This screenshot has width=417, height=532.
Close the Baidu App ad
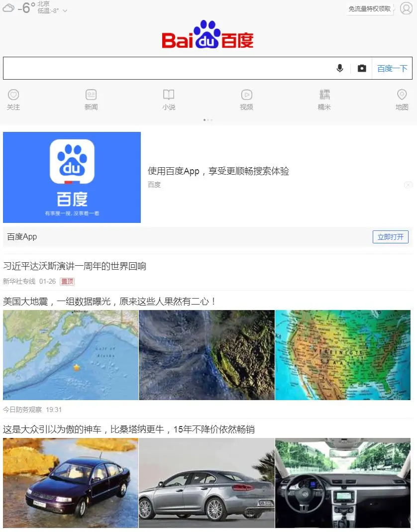click(x=408, y=185)
